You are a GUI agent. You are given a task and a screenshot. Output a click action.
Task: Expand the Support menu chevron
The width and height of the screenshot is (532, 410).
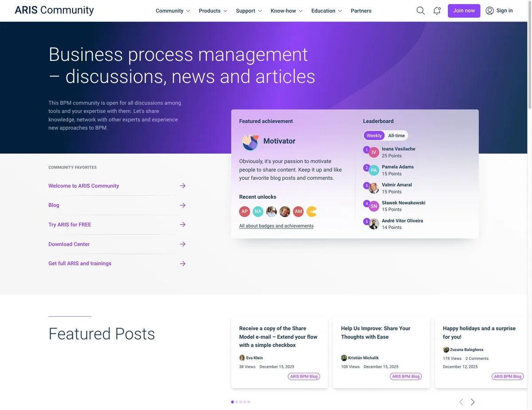260,11
